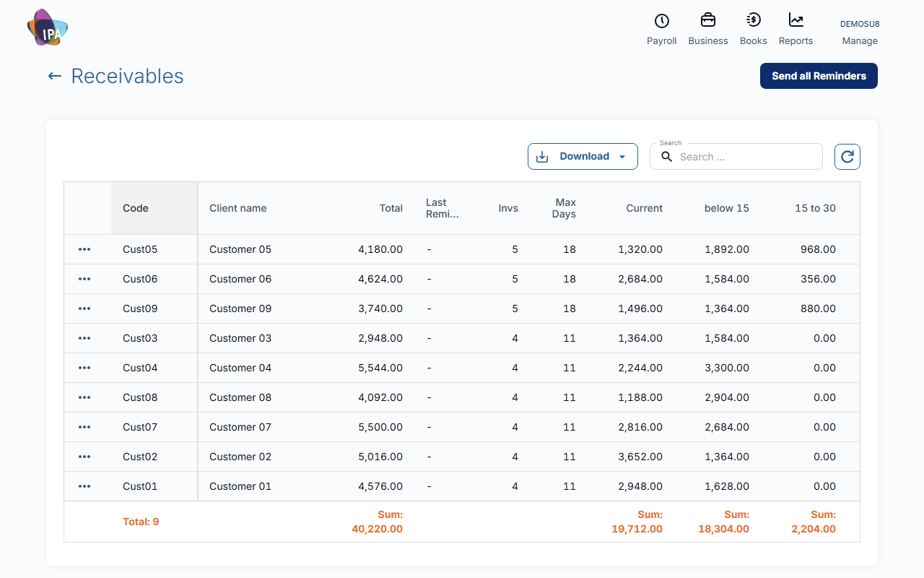This screenshot has height=578, width=924.
Task: Open the DEMOSUB Manage menu
Action: tap(860, 33)
